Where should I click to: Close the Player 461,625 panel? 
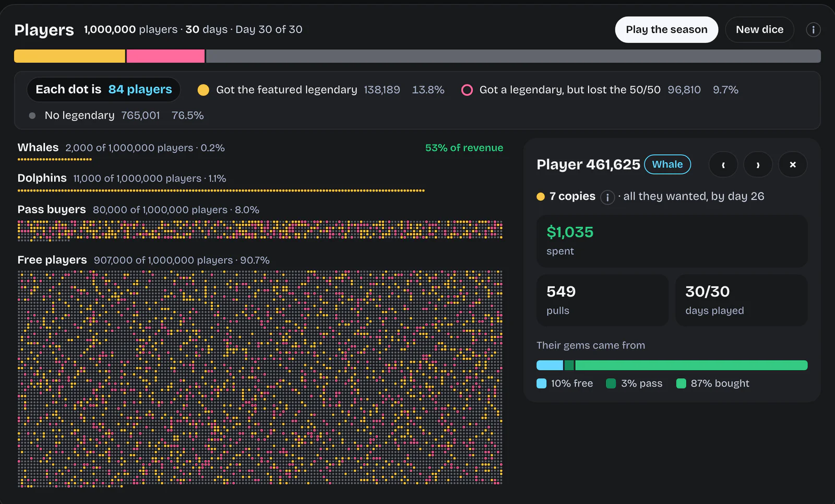point(793,165)
